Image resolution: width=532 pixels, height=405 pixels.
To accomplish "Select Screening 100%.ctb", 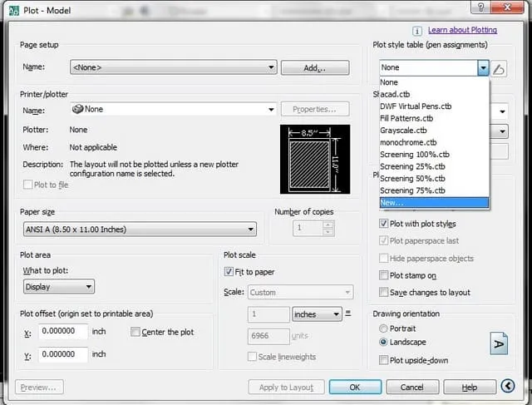I will point(434,155).
